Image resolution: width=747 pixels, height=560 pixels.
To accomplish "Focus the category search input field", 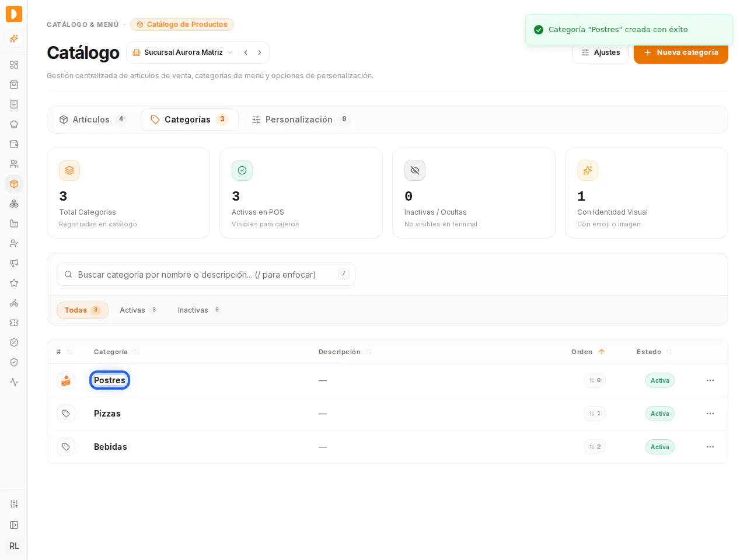I will 206,274.
